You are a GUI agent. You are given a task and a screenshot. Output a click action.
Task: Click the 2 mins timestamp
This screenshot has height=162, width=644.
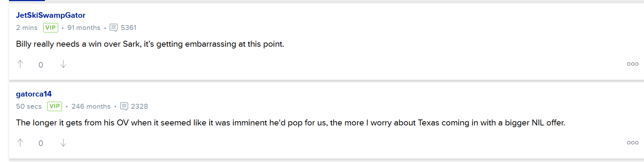(27, 28)
